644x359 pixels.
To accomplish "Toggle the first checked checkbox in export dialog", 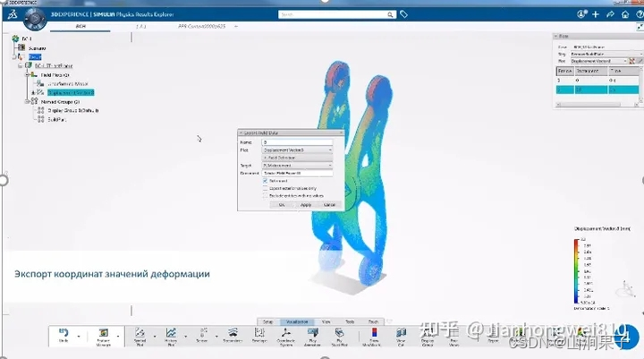I will point(266,181).
